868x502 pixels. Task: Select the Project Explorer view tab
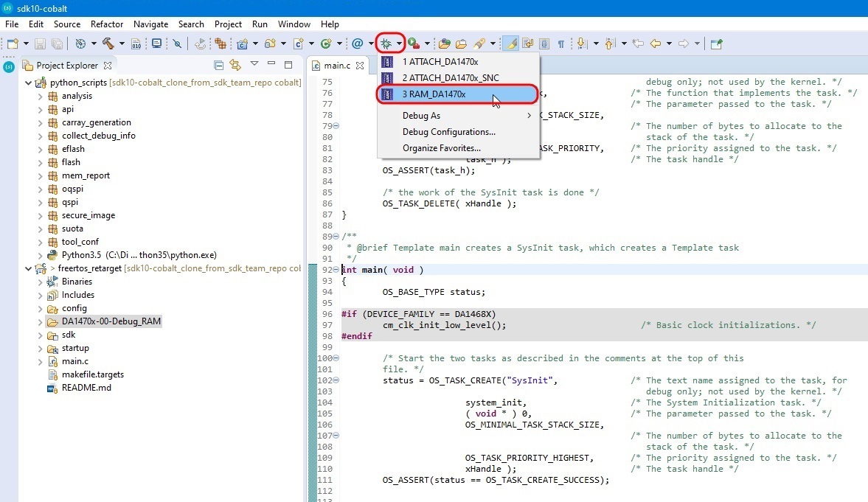(x=67, y=66)
